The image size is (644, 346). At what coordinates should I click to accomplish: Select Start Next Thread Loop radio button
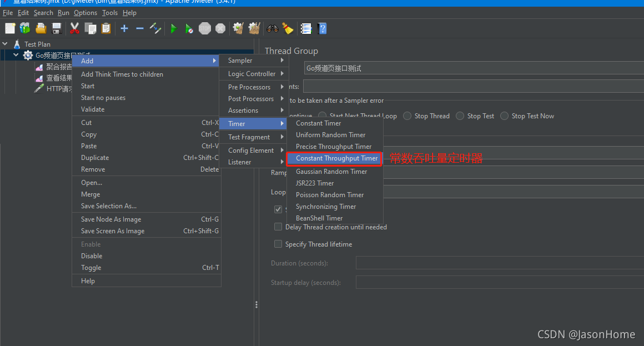pyautogui.click(x=323, y=116)
